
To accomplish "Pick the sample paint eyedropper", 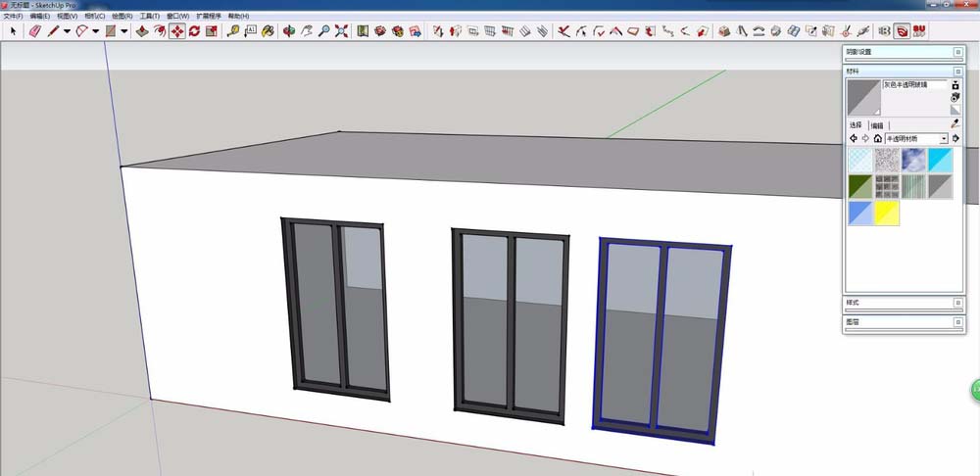I will [955, 124].
